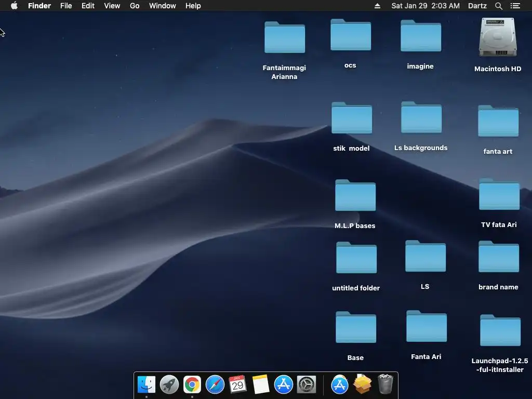Open the File menu

(x=66, y=6)
